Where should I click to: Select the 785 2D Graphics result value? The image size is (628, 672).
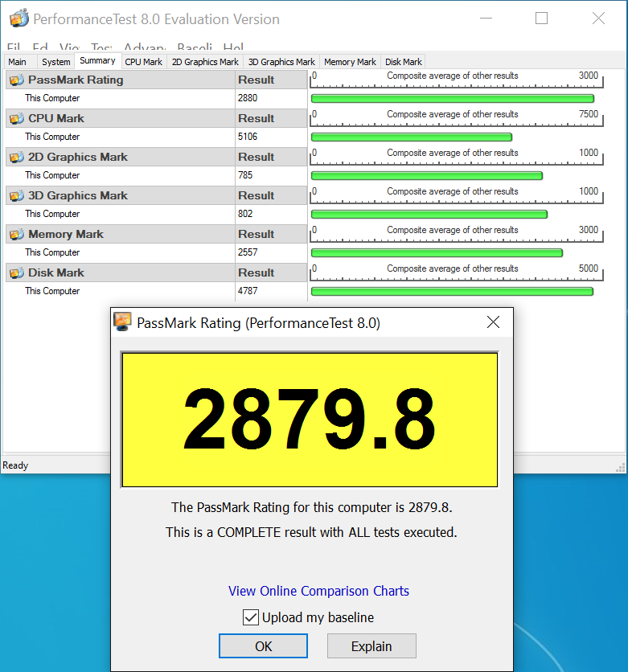[x=245, y=175]
